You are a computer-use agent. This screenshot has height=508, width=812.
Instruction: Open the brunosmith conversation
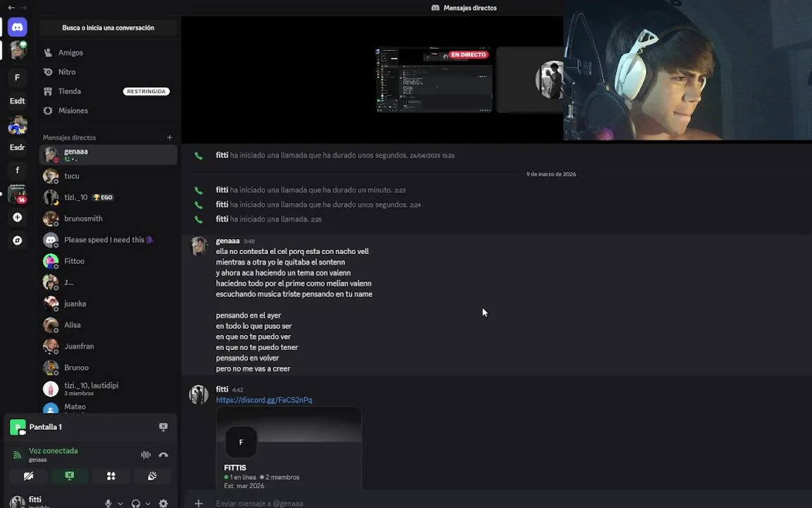click(109, 219)
